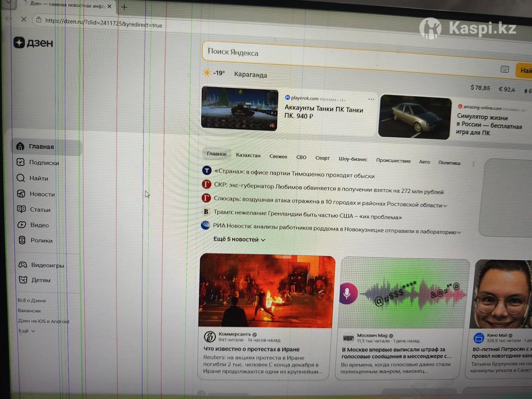Open the on-screen keyboard icon in search bar

coord(505,69)
